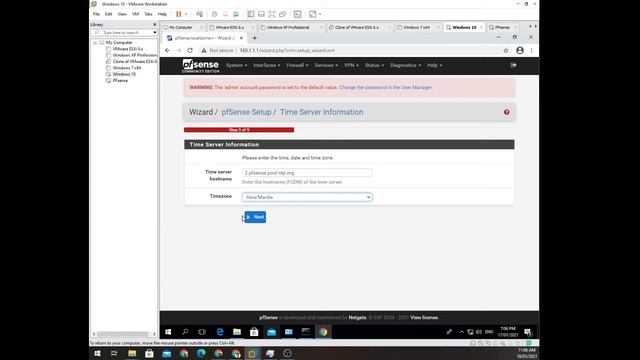Toggle the Library panel view icon

coord(251,14)
